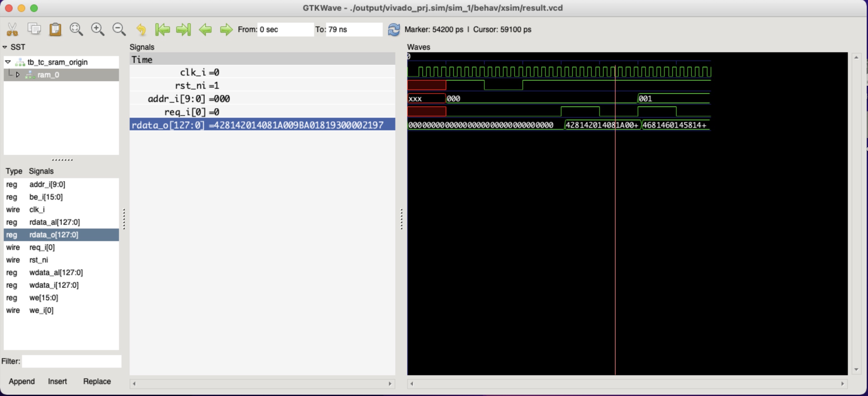Click the Zoom Out icon
The height and width of the screenshot is (396, 868).
119,29
